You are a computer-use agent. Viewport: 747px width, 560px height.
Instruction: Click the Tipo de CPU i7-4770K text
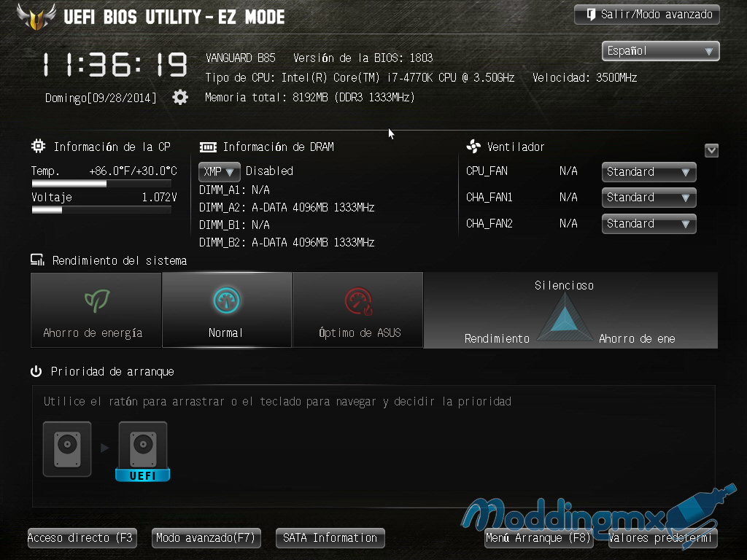tap(360, 77)
